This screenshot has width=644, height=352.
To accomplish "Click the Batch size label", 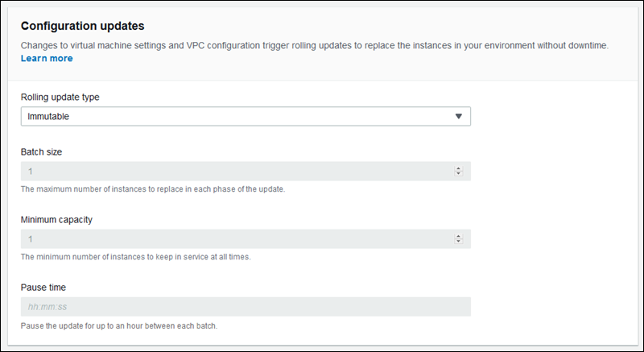I will click(x=41, y=151).
